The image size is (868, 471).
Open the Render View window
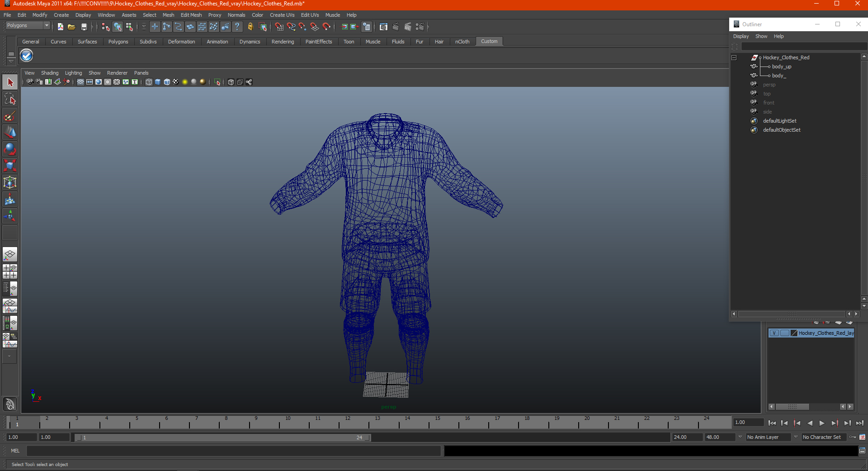(383, 27)
